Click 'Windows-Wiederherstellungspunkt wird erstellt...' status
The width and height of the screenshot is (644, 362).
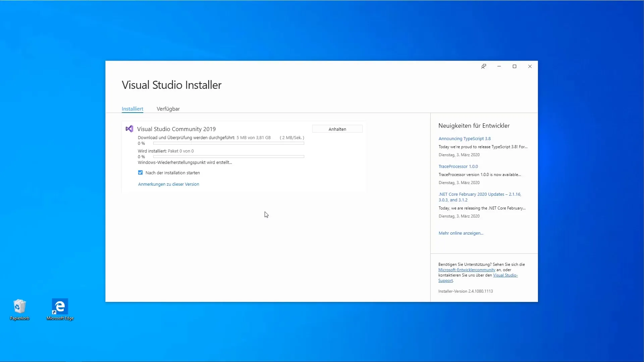(x=185, y=163)
